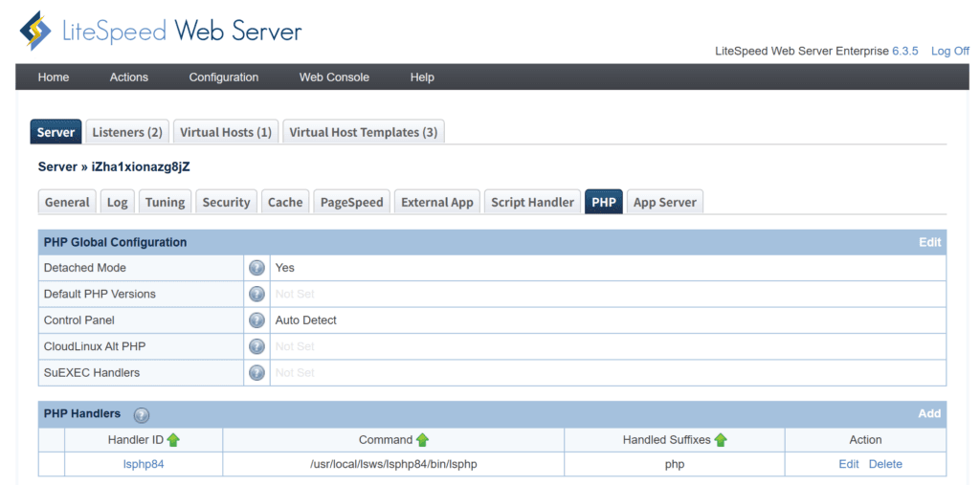The image size is (980, 485).
Task: Click the 6.3.5 version link
Action: 905,52
